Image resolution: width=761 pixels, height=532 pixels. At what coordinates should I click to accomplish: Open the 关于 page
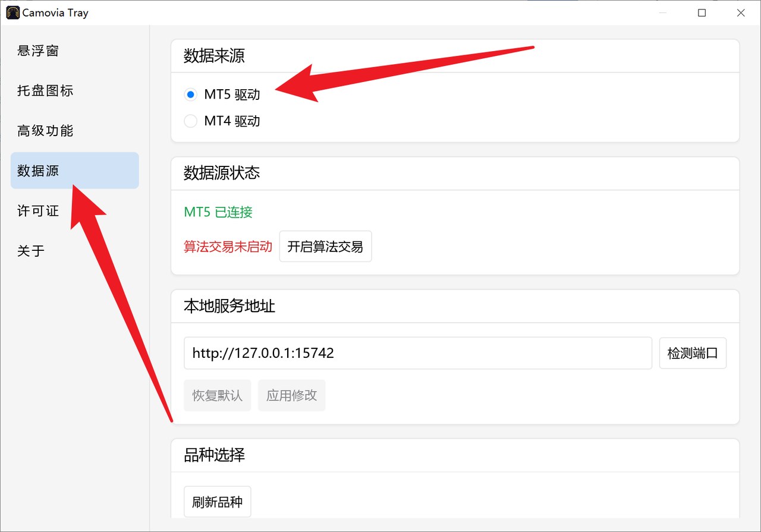pyautogui.click(x=74, y=250)
